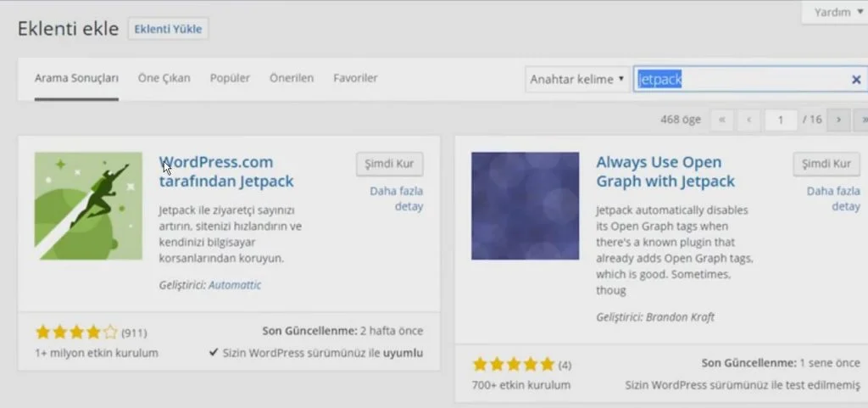Screen dimensions: 868x408
Task: Select the Arama Sonuçları tab
Action: tap(76, 78)
